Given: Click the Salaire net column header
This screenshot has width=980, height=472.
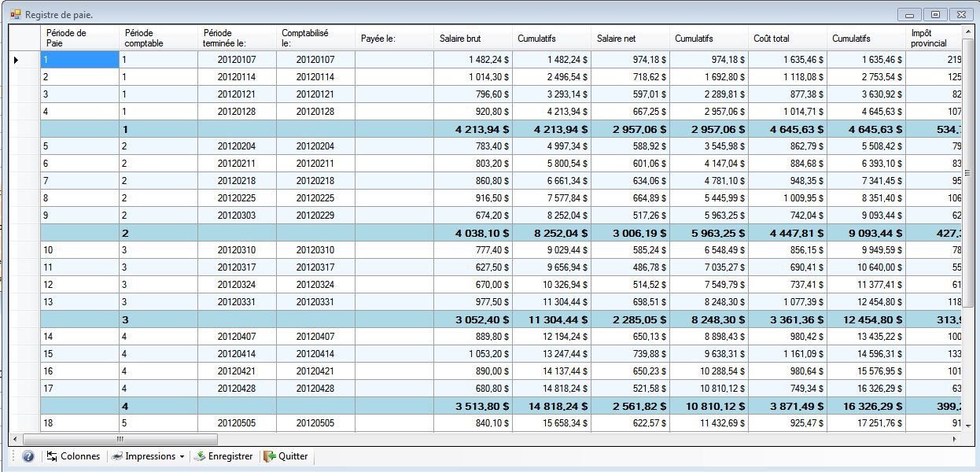Looking at the screenshot, I should point(630,38).
